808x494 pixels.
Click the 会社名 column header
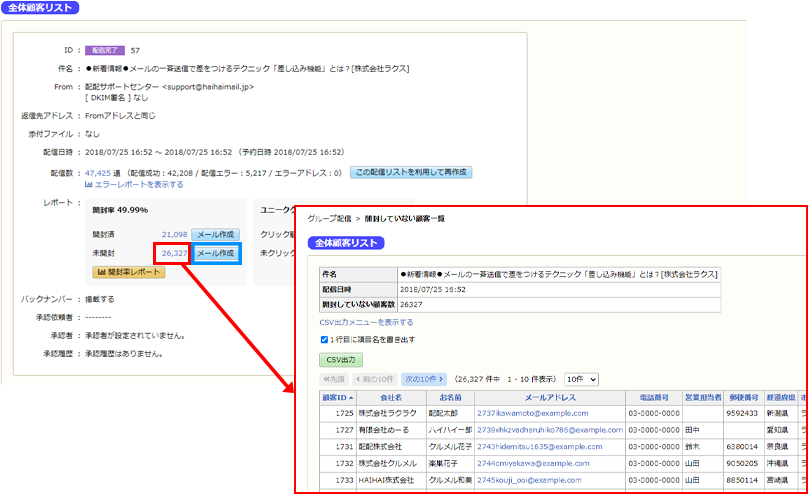(x=391, y=398)
